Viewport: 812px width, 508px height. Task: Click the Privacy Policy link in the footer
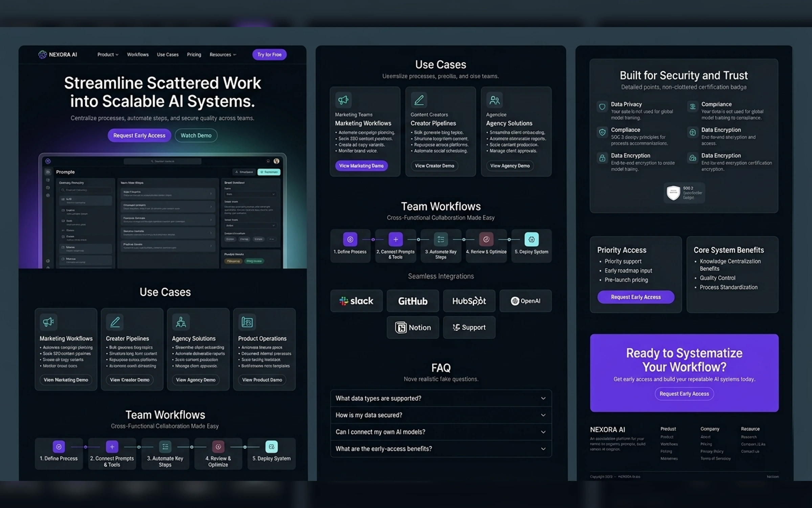[x=712, y=451]
